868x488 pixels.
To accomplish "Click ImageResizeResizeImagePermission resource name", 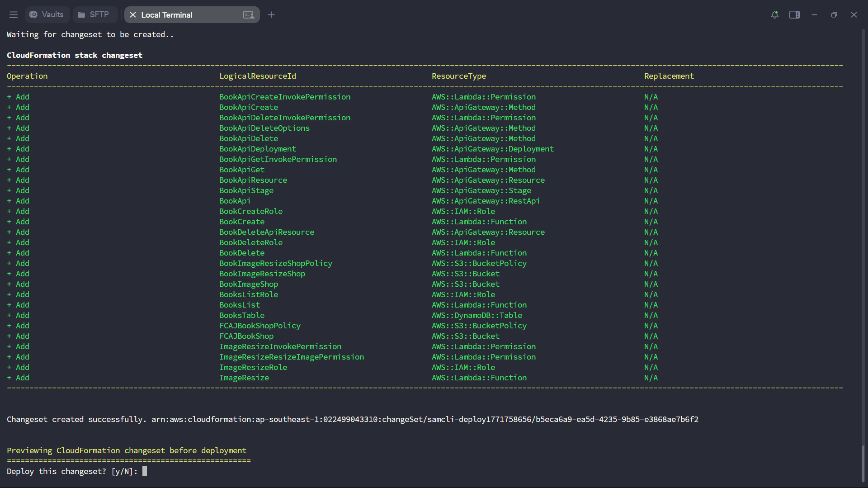I will point(292,357).
